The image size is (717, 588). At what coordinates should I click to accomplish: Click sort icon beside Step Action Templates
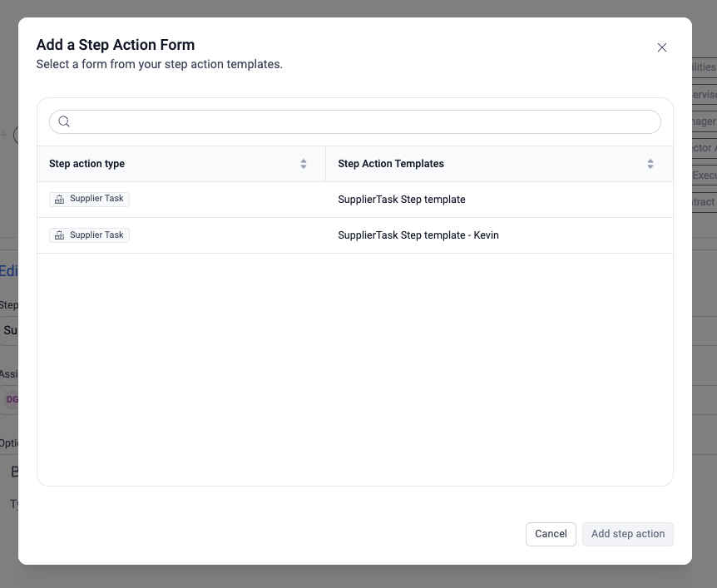tap(650, 164)
